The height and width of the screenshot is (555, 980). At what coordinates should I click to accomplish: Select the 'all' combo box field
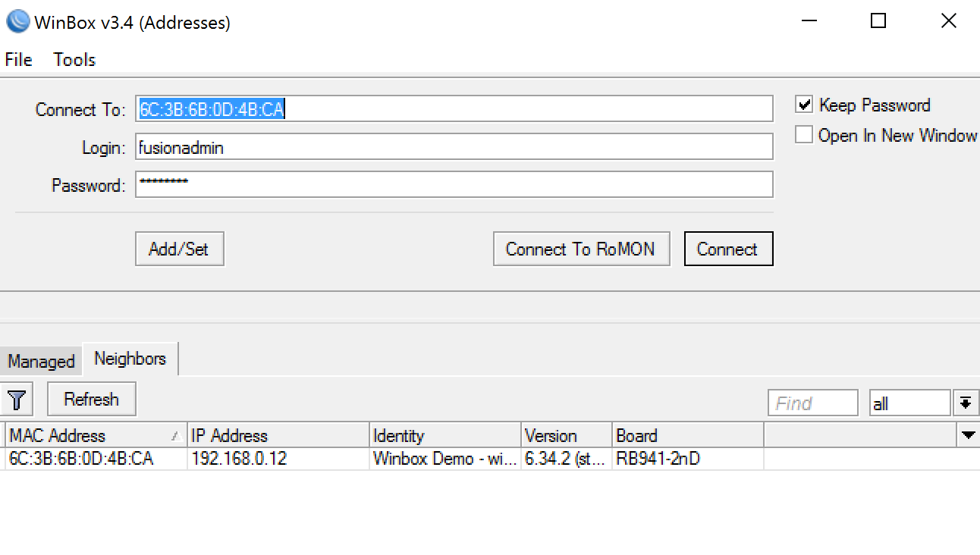[909, 403]
